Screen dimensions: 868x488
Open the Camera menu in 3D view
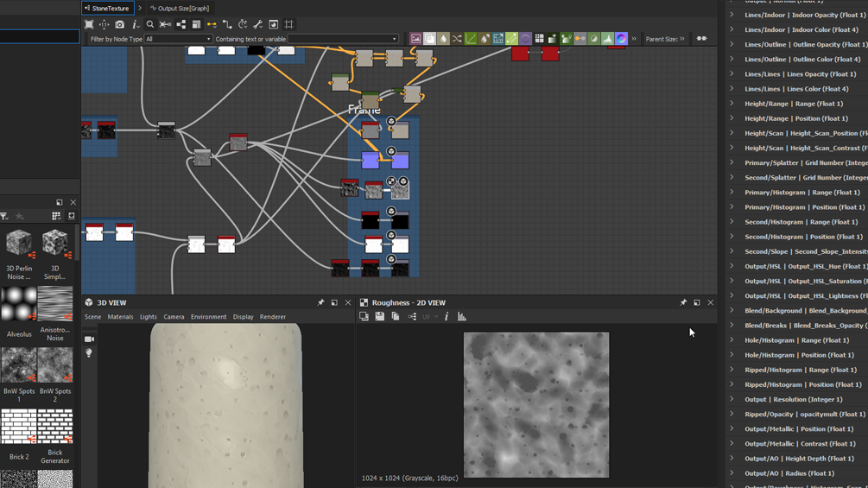coord(174,316)
